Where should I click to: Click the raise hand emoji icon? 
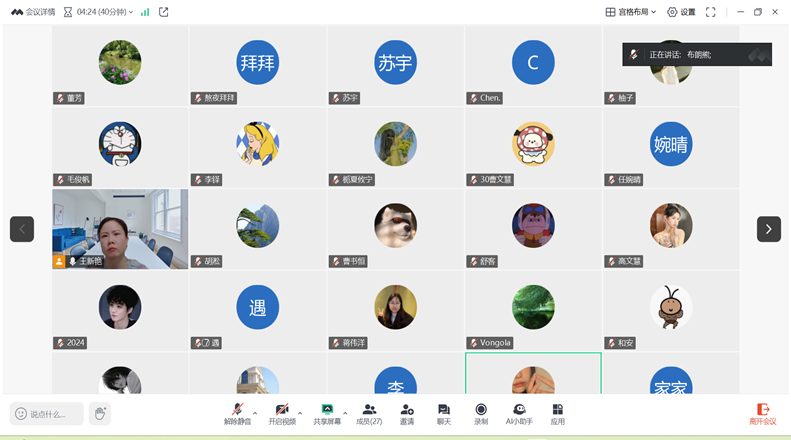[x=99, y=413]
